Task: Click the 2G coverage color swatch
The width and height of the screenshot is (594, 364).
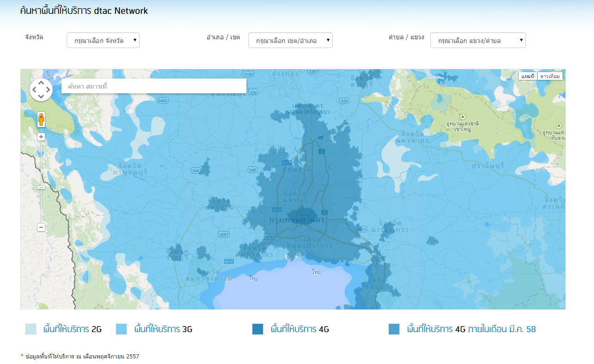Action: click(x=31, y=329)
